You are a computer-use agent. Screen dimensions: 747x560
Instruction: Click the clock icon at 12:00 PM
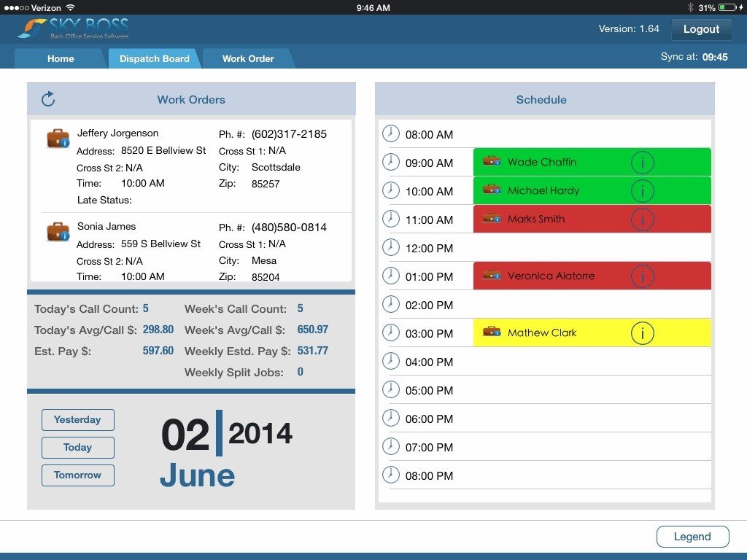(391, 247)
